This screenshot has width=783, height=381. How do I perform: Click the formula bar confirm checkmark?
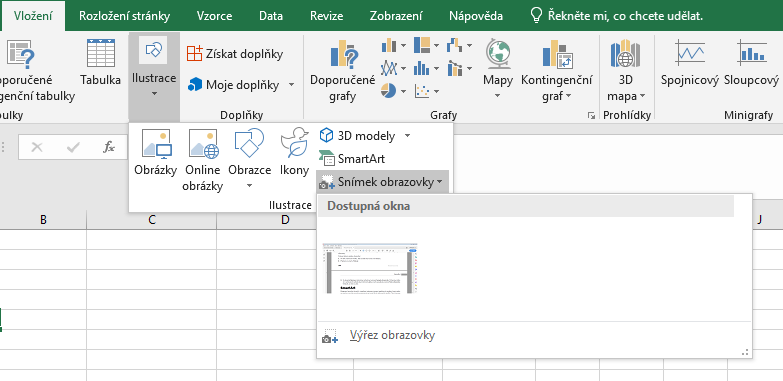pyautogui.click(x=73, y=147)
